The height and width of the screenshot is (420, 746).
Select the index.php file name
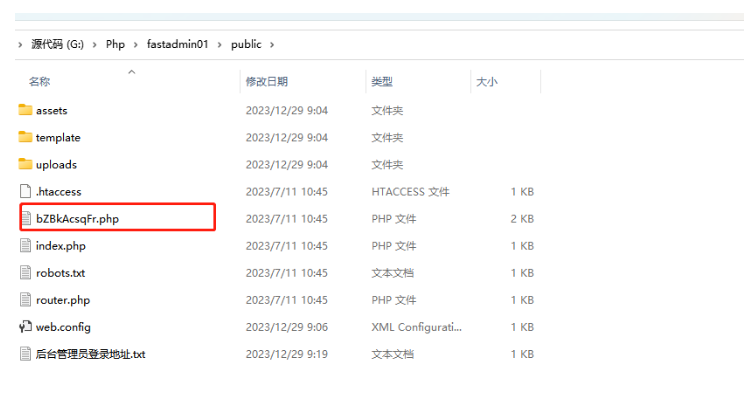coord(61,246)
